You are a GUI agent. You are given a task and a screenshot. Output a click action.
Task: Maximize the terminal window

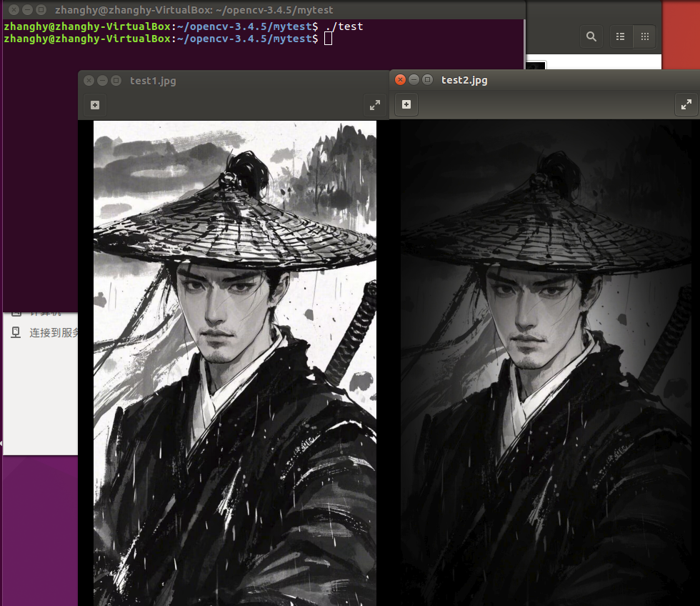click(x=41, y=9)
